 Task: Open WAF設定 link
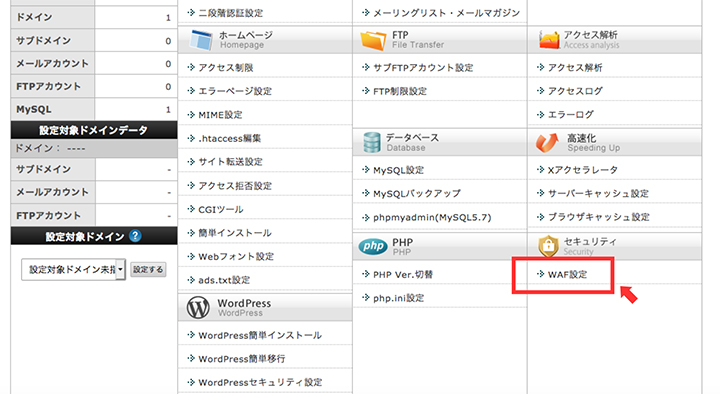click(x=567, y=275)
